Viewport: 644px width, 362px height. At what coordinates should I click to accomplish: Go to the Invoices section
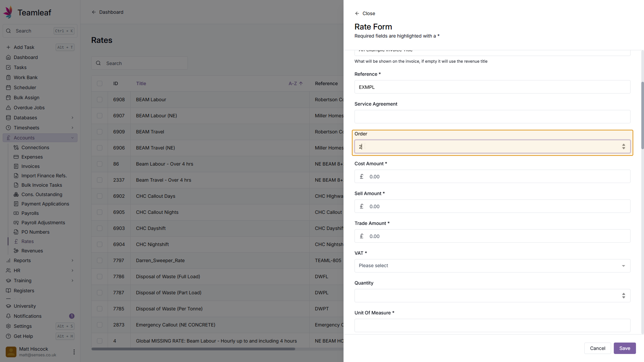(x=30, y=166)
